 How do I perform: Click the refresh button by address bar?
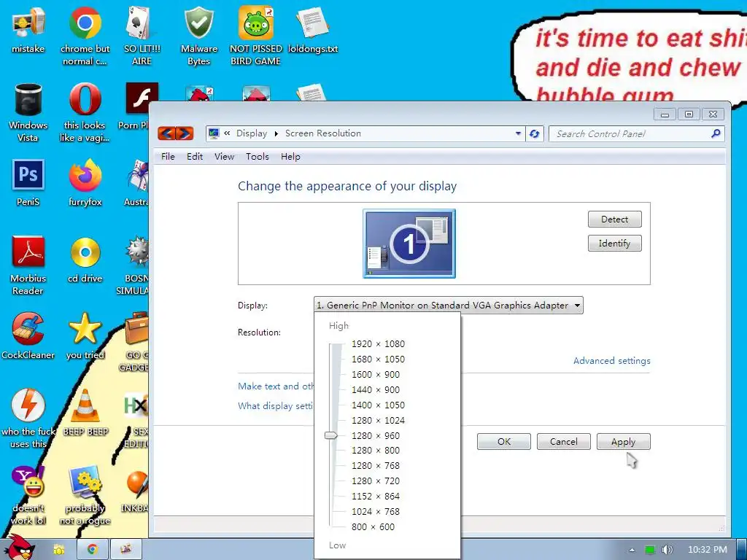[x=535, y=134]
